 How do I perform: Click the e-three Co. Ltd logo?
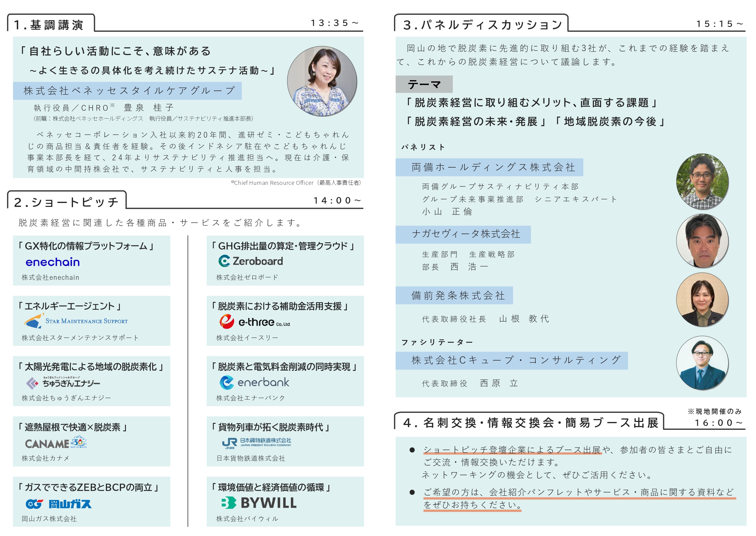click(254, 322)
